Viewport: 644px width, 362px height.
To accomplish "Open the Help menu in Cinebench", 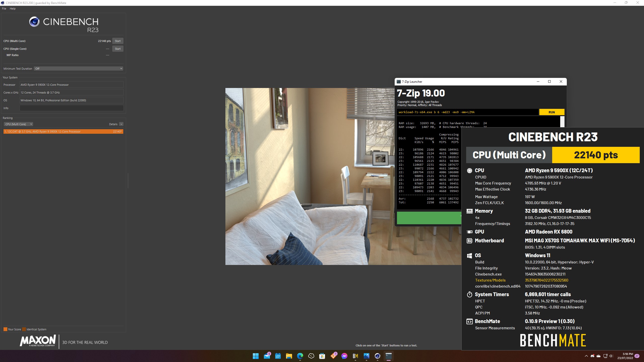I will 13,9.
